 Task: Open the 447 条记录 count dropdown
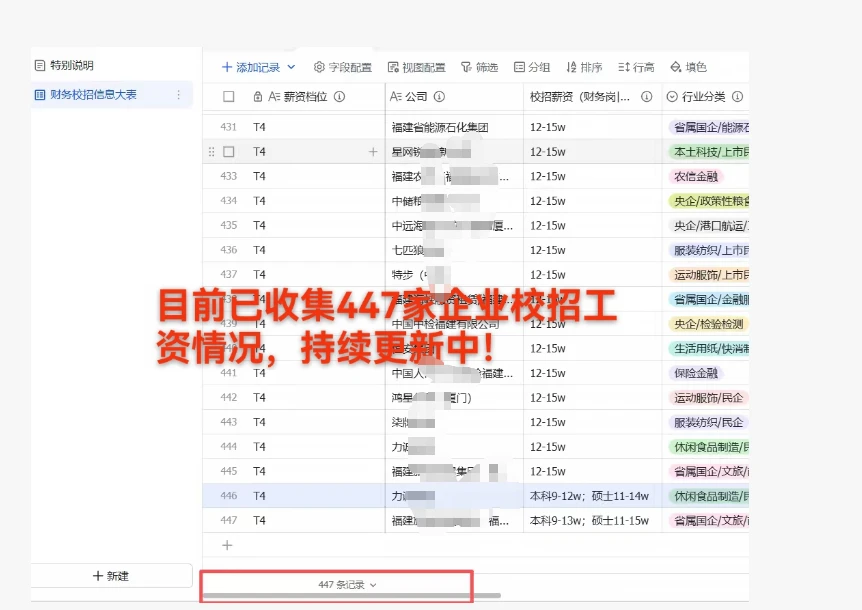point(347,585)
